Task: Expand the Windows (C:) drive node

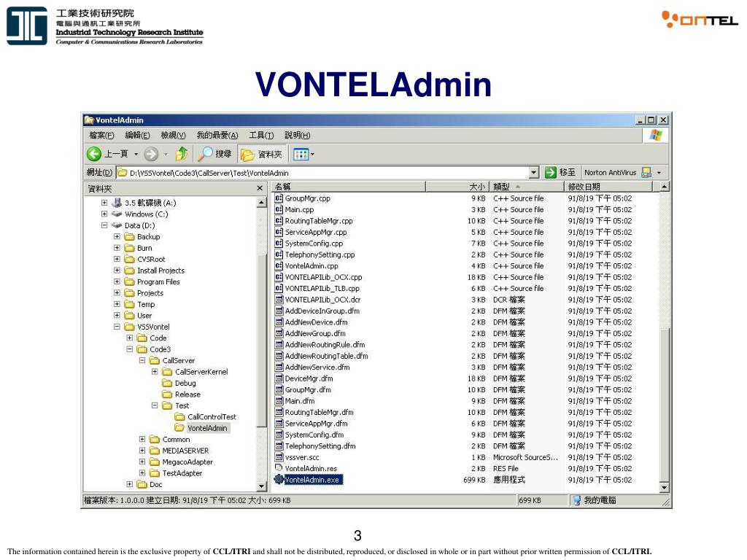Action: click(x=104, y=214)
